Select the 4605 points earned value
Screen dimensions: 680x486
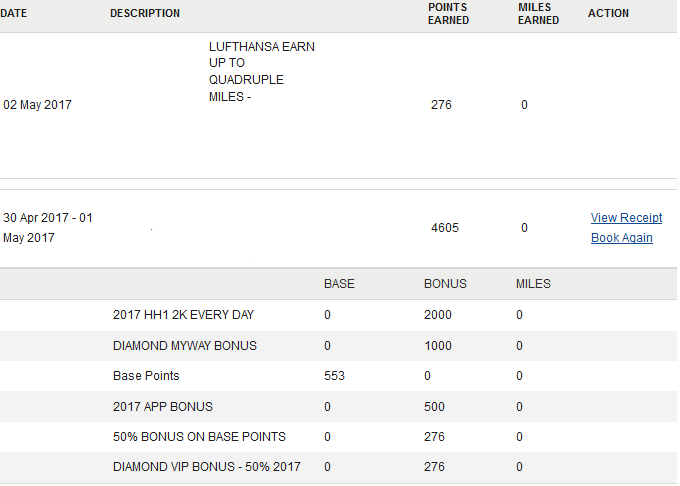pyautogui.click(x=445, y=228)
